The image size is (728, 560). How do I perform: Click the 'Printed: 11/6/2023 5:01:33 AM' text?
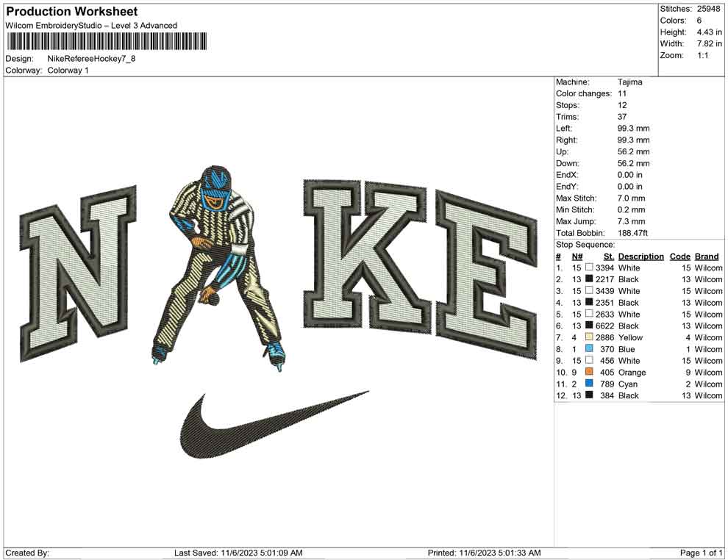485,553
